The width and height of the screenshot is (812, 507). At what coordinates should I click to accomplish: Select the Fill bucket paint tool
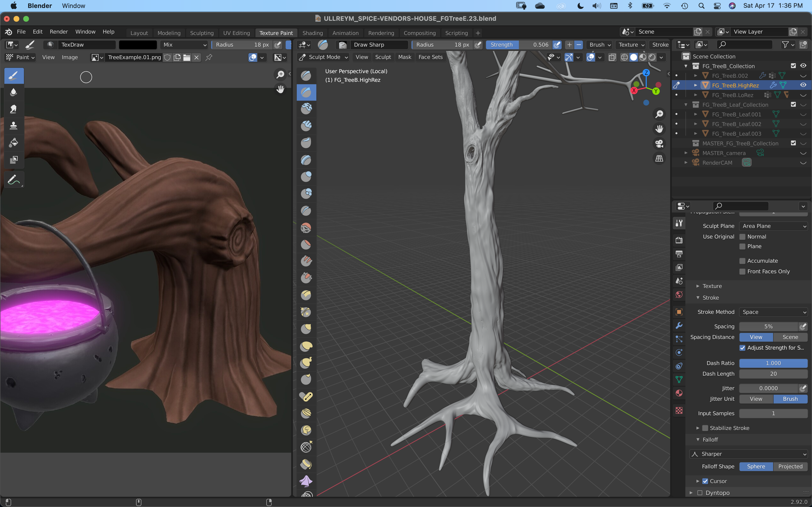tap(14, 142)
